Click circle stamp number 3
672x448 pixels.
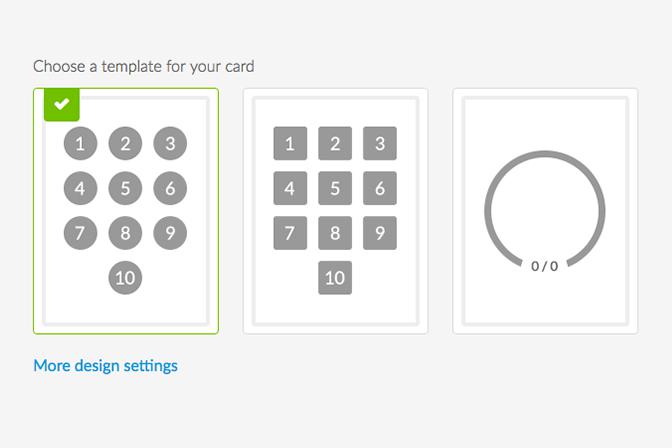[x=170, y=143]
